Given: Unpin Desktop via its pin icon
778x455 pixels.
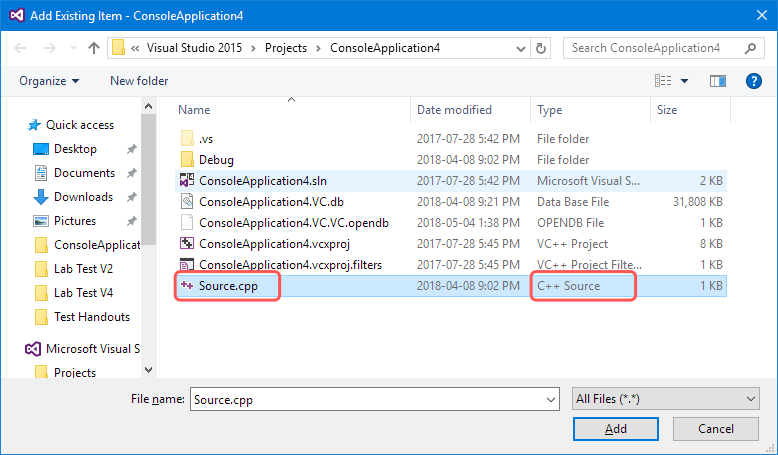Looking at the screenshot, I should (131, 149).
